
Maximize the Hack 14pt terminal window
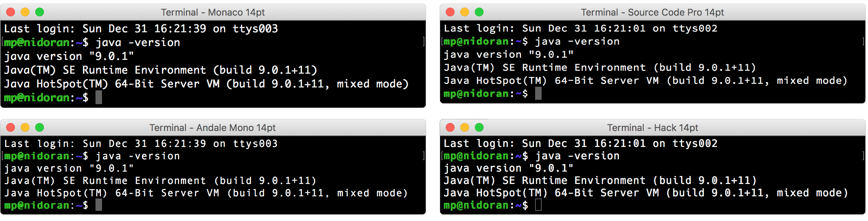click(479, 128)
